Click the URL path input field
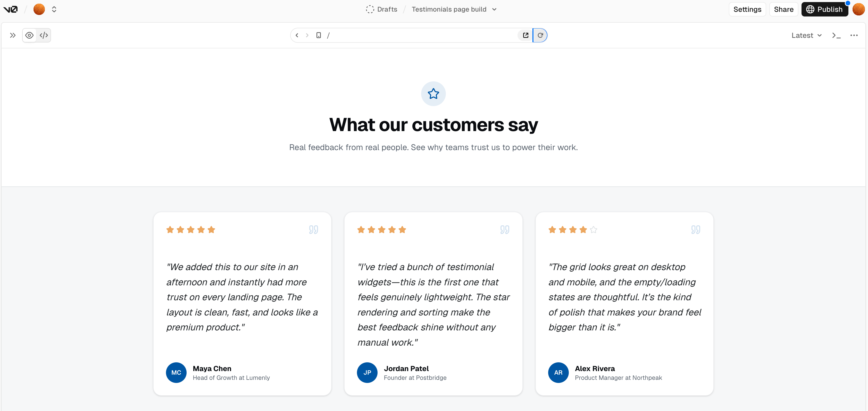 pyautogui.click(x=421, y=35)
